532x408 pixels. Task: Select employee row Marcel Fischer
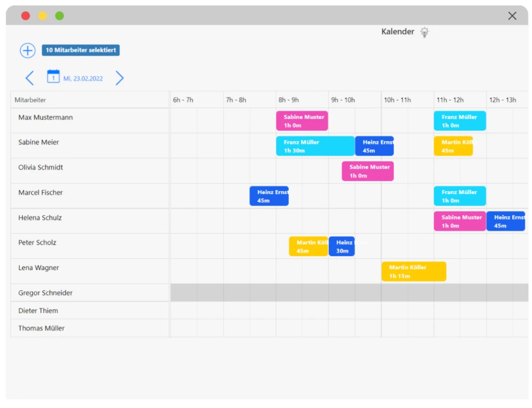tap(90, 196)
